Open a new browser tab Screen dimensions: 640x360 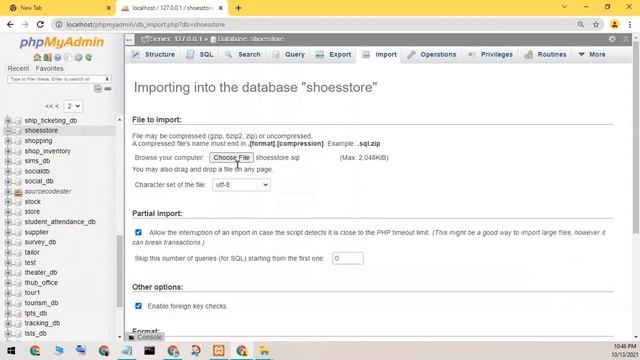(x=238, y=8)
